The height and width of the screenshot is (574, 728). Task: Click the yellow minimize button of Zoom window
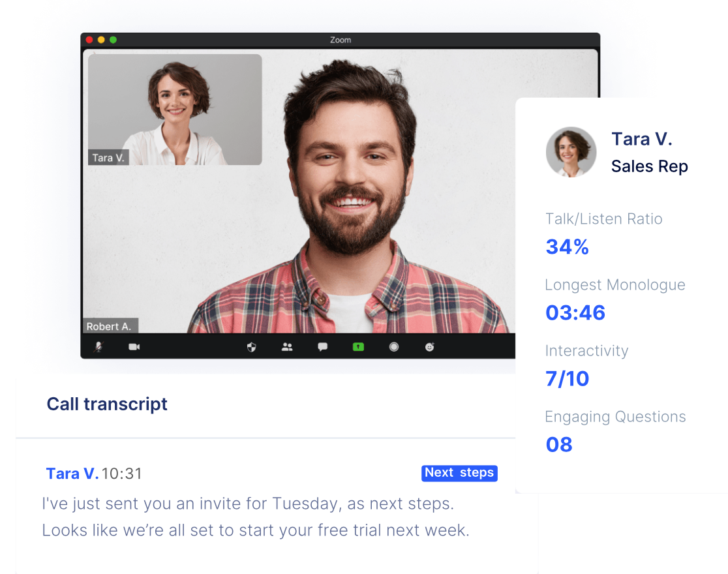[101, 40]
